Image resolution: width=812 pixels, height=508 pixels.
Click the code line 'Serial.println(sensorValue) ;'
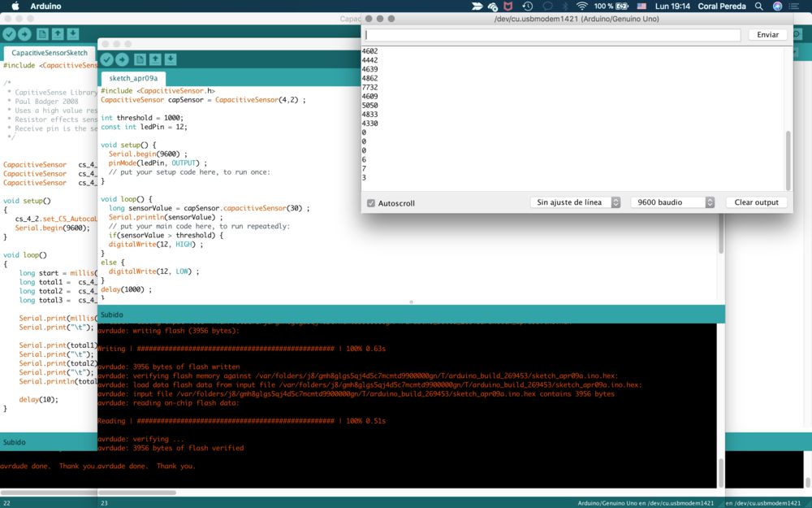click(166, 217)
